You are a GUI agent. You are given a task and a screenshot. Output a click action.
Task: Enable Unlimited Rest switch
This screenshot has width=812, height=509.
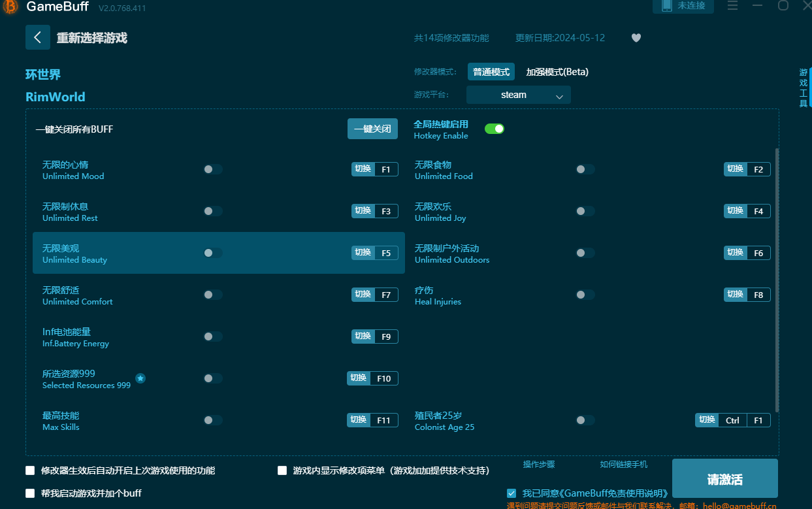point(213,211)
